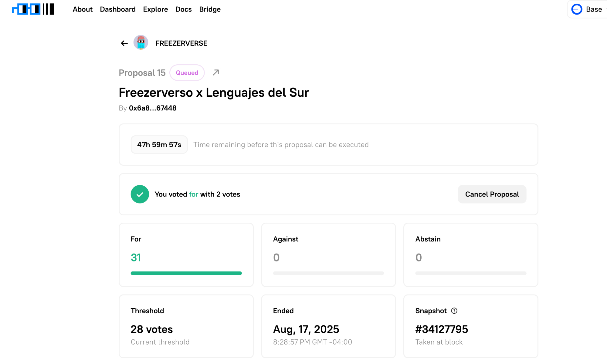The image size is (607, 364).
Task: Click the Against votes progress bar
Action: (328, 273)
